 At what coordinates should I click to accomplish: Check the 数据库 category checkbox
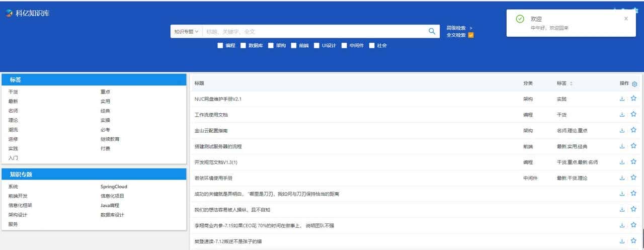(243, 45)
